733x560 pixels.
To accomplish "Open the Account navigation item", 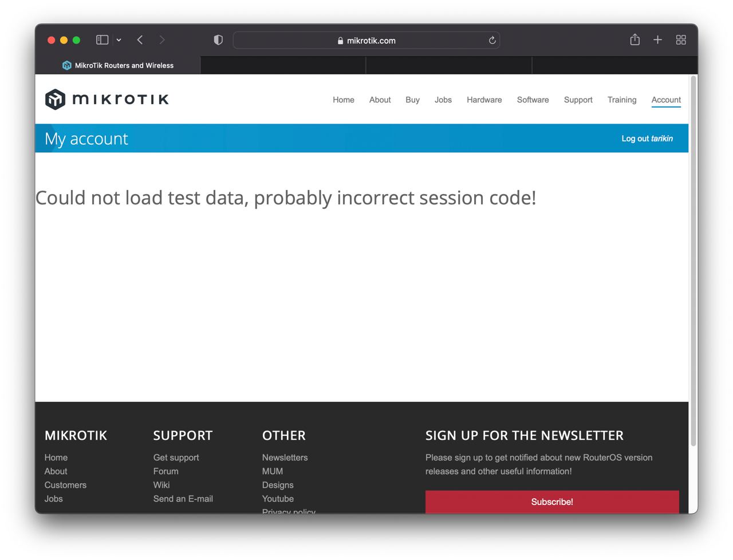I will [666, 100].
